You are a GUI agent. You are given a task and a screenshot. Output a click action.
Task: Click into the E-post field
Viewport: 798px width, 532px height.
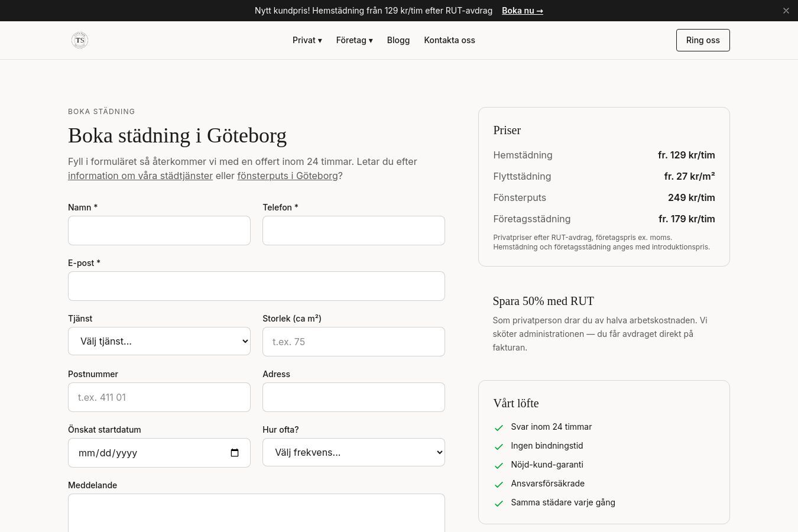coord(257,286)
